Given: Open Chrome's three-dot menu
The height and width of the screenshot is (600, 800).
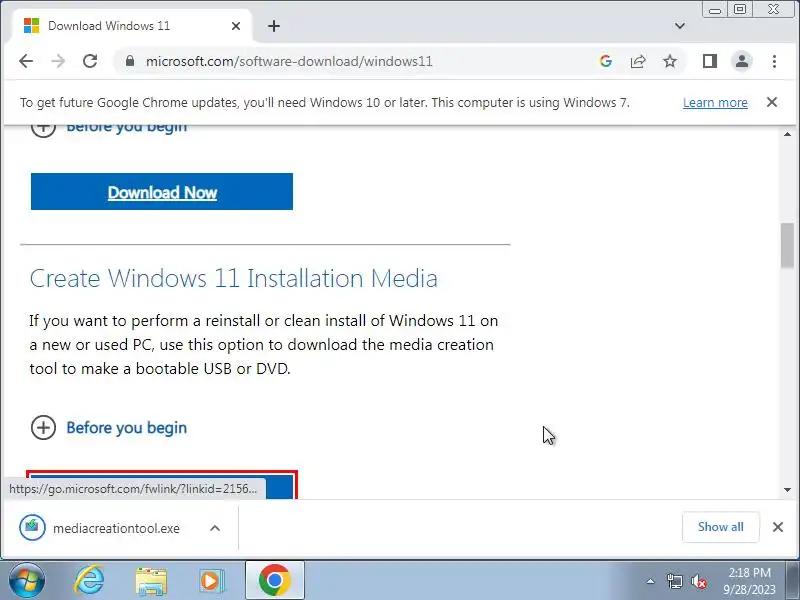Looking at the screenshot, I should coord(774,61).
